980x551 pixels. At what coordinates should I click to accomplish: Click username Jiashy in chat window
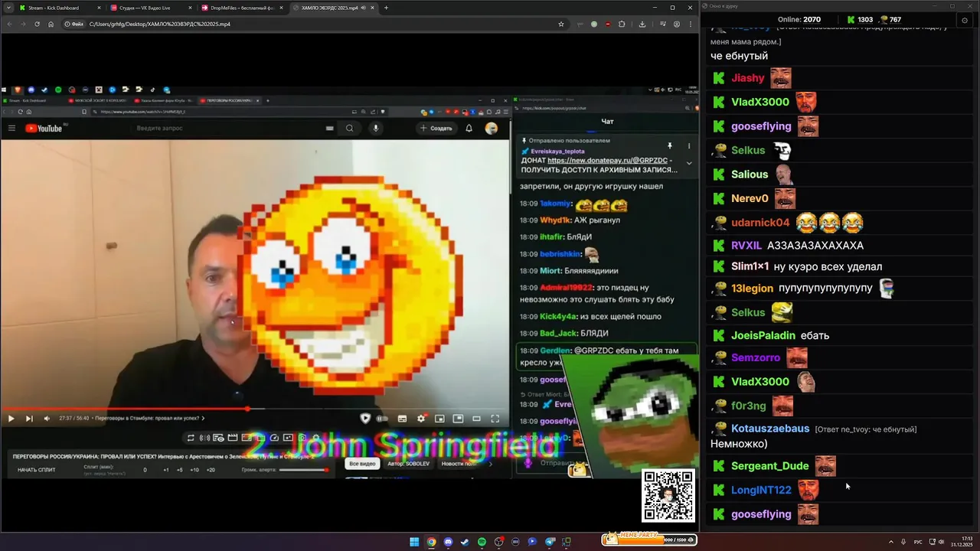coord(748,78)
